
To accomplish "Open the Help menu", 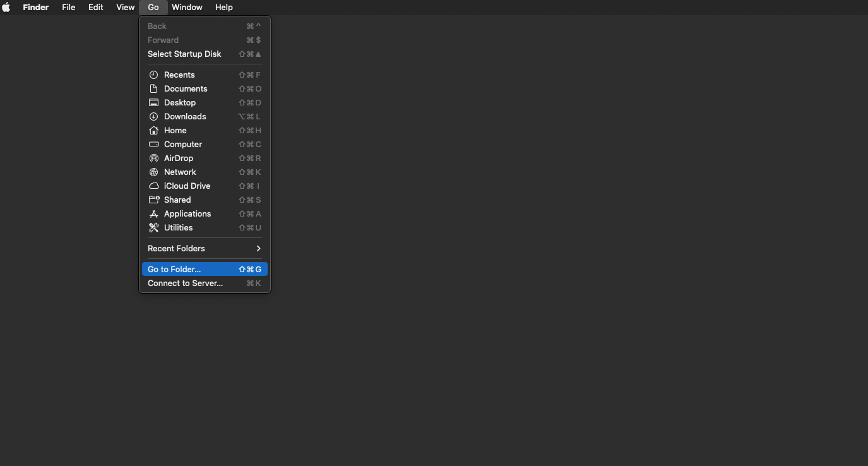I will pos(224,8).
